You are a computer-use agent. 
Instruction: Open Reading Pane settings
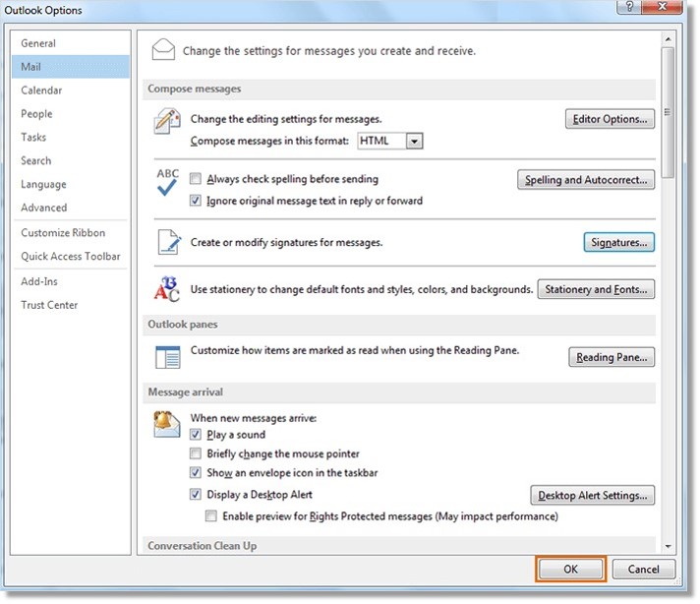[x=612, y=357]
